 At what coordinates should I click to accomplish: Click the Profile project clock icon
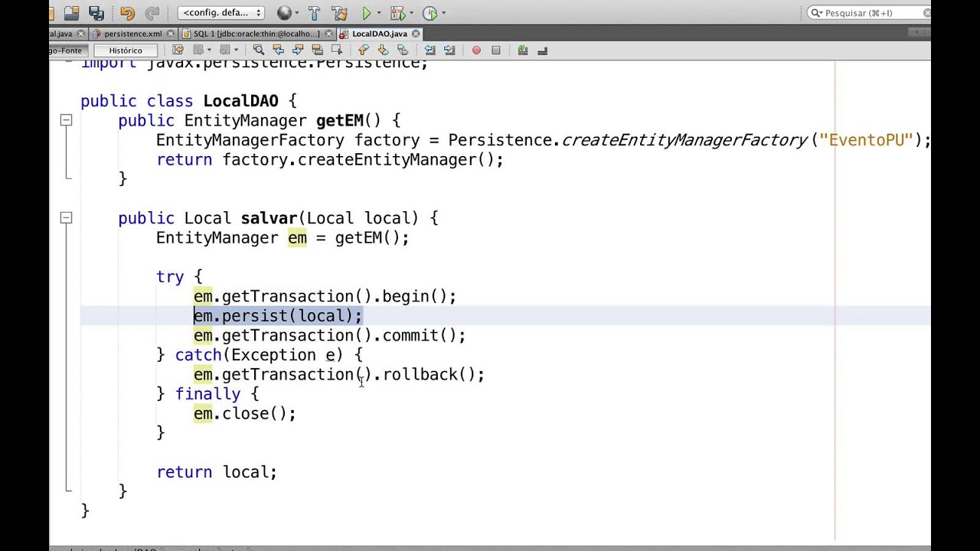[430, 12]
